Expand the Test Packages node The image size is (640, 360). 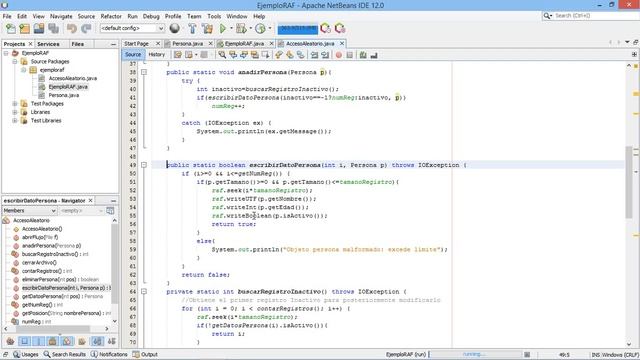pos(15,104)
